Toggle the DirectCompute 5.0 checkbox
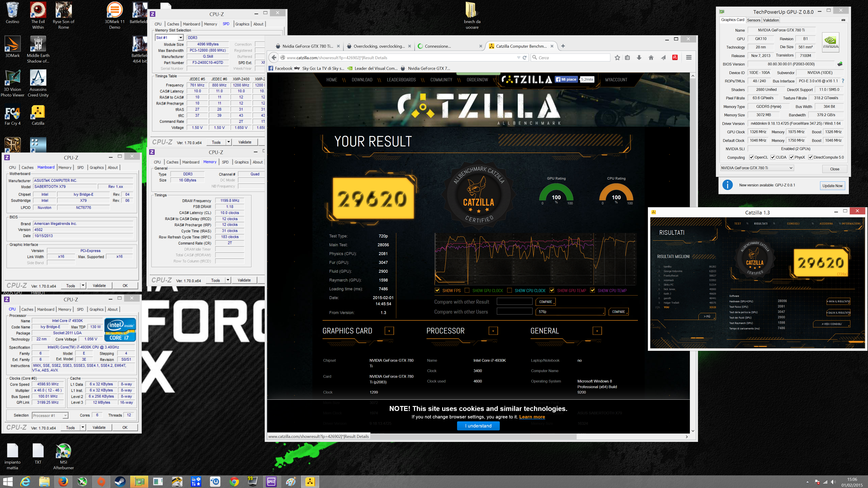 click(x=810, y=157)
